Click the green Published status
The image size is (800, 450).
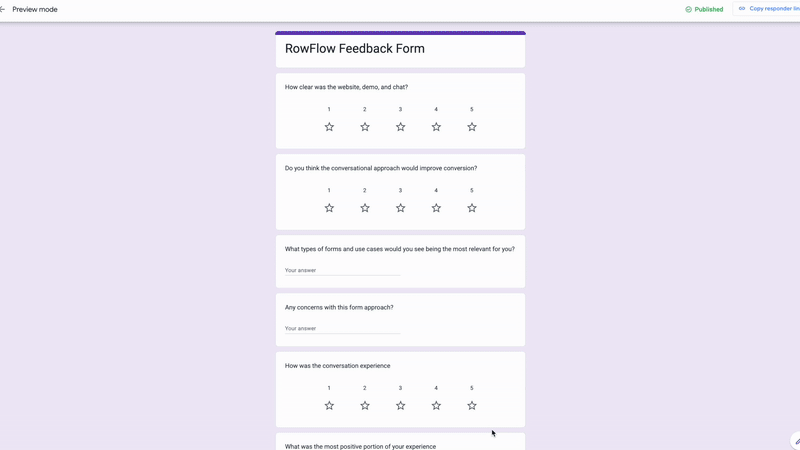coord(704,9)
